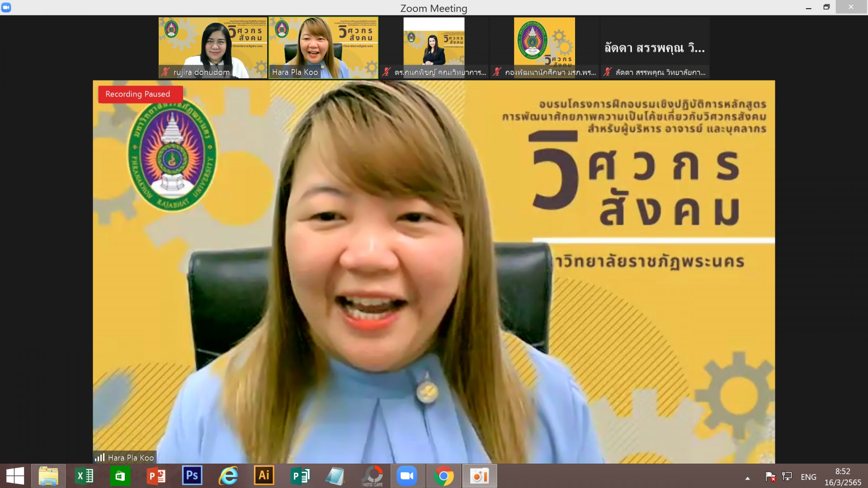
Task: Launch PhotoScape from the taskbar
Action: click(x=373, y=476)
